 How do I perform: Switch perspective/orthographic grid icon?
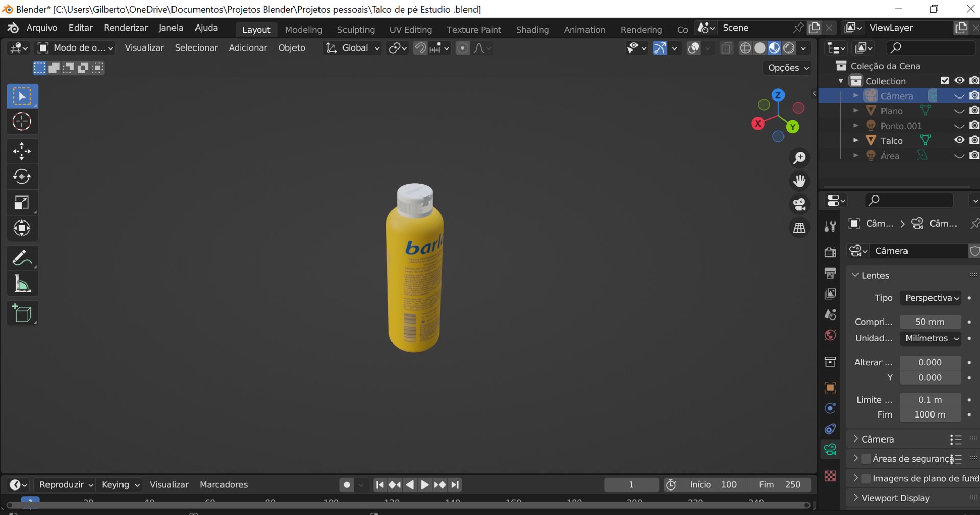pyautogui.click(x=799, y=228)
